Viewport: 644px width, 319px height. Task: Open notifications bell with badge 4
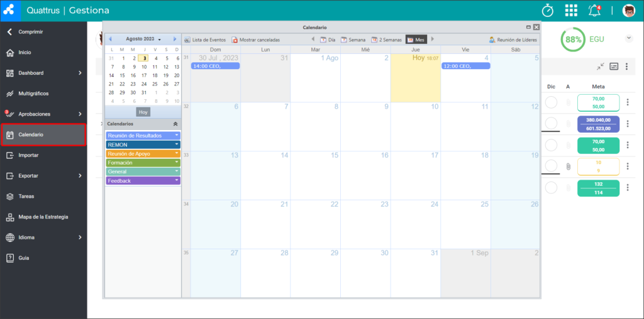594,11
